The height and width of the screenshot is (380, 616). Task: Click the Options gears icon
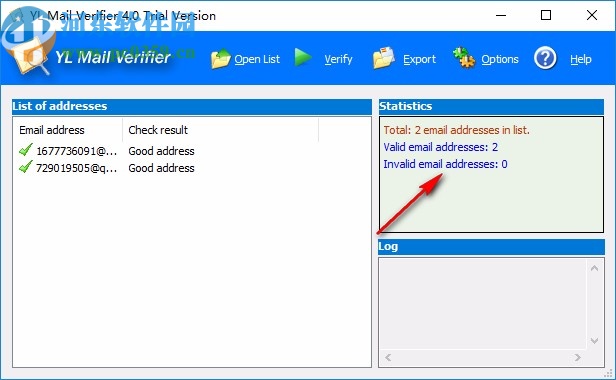pyautogui.click(x=464, y=57)
